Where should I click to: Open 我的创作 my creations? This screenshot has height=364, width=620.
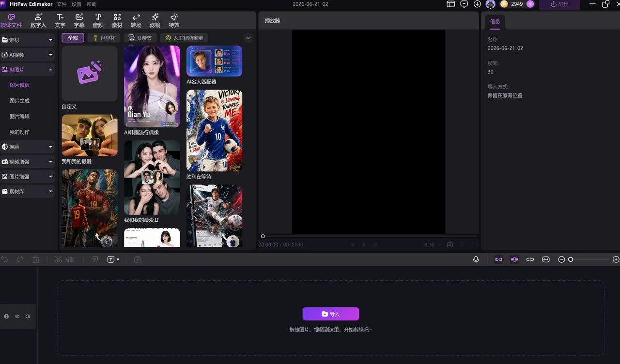coord(20,132)
